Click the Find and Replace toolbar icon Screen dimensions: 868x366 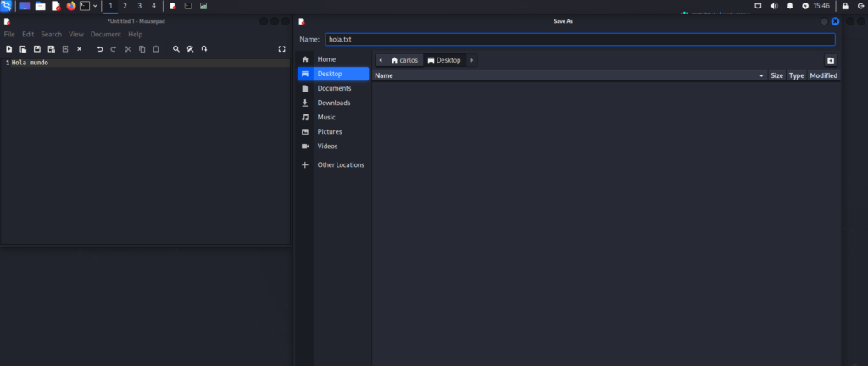(190, 49)
